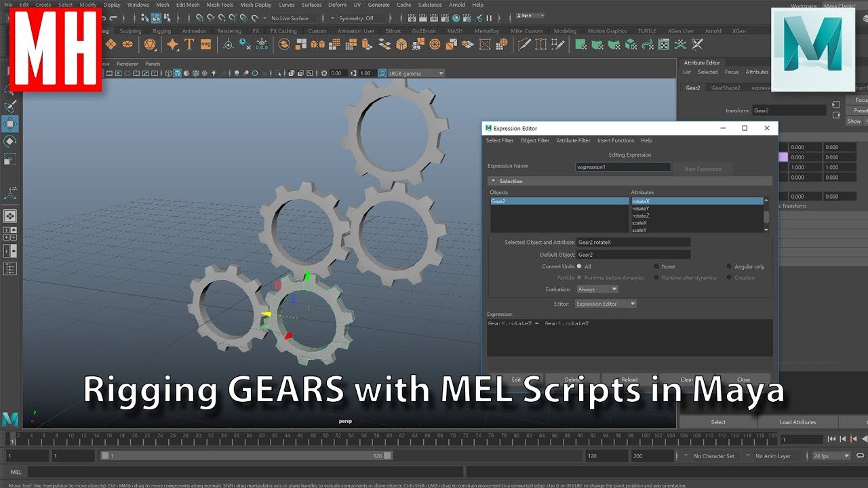The height and width of the screenshot is (488, 868).
Task: Open the No Live Surface dropdown
Action: [294, 18]
